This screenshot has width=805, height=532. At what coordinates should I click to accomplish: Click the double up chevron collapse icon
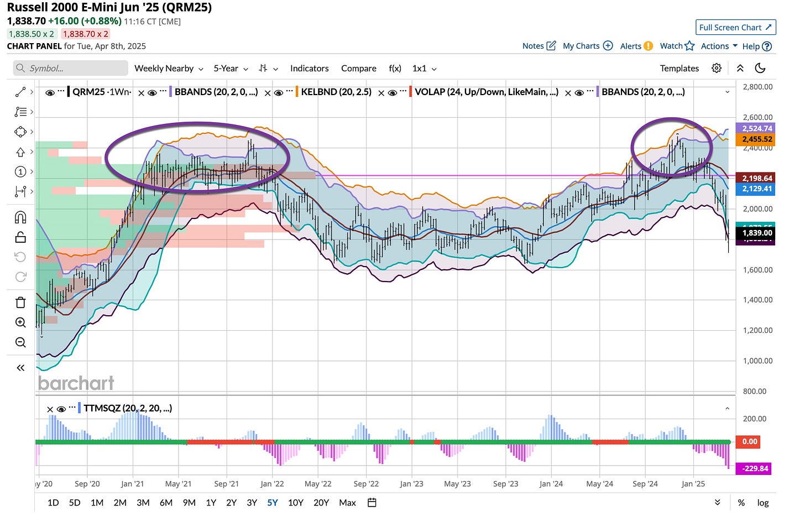coord(740,68)
